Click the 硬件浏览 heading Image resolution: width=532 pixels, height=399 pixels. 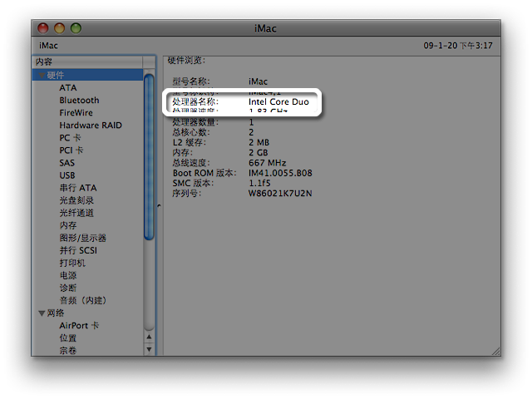pos(186,61)
